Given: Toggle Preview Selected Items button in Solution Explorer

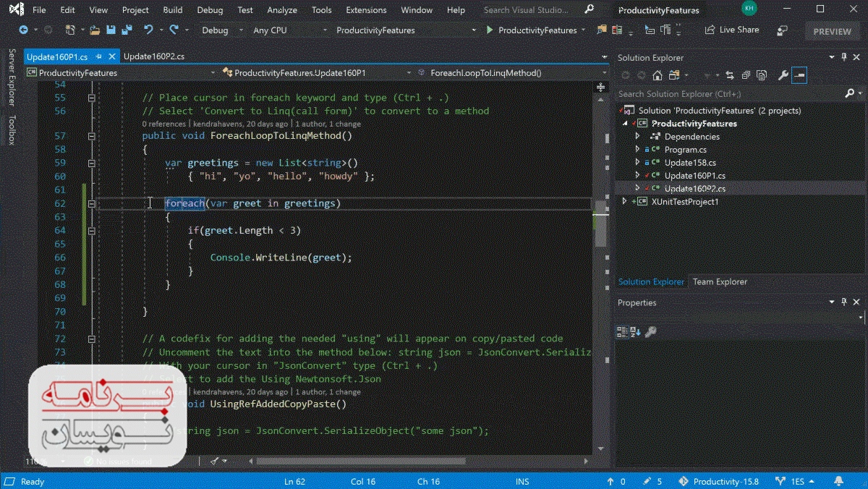Looking at the screenshot, I should tap(799, 75).
